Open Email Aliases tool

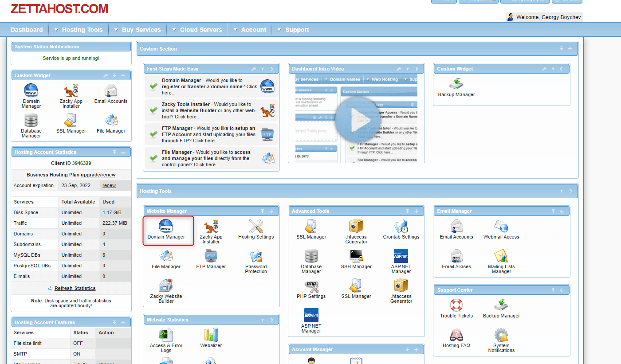pyautogui.click(x=456, y=259)
